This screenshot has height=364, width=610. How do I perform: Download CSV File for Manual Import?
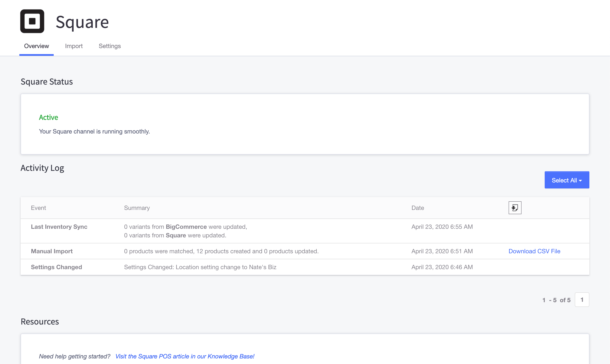coord(534,251)
